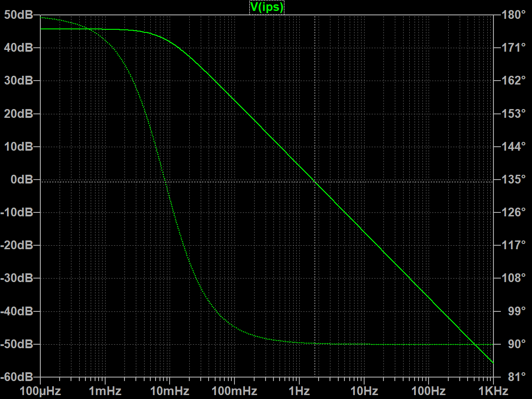Click the 99° phase axis label

(x=517, y=311)
